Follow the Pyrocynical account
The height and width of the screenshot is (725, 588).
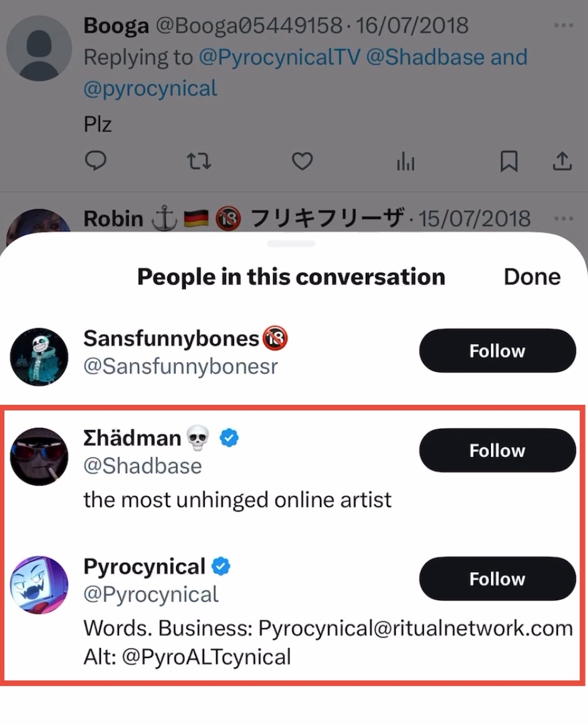click(497, 579)
